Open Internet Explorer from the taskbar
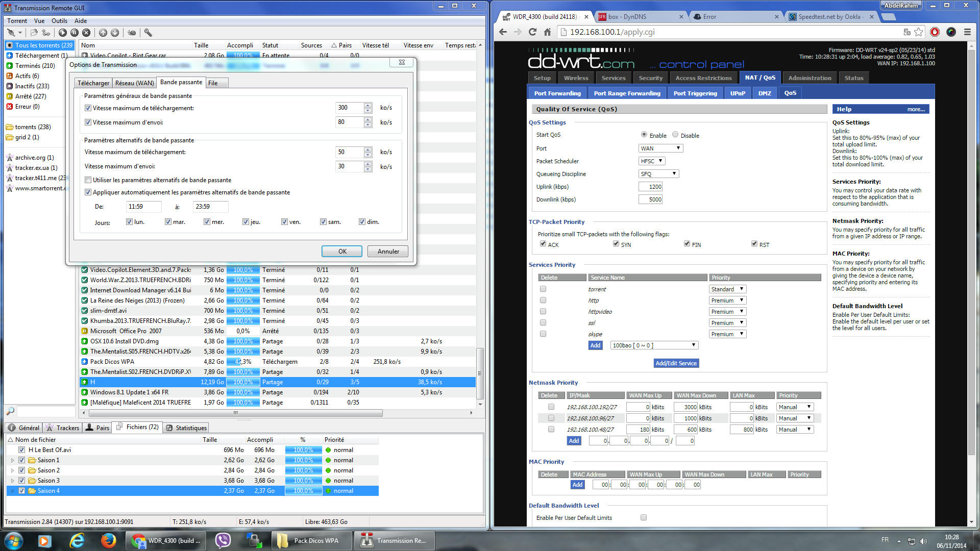 click(x=77, y=540)
